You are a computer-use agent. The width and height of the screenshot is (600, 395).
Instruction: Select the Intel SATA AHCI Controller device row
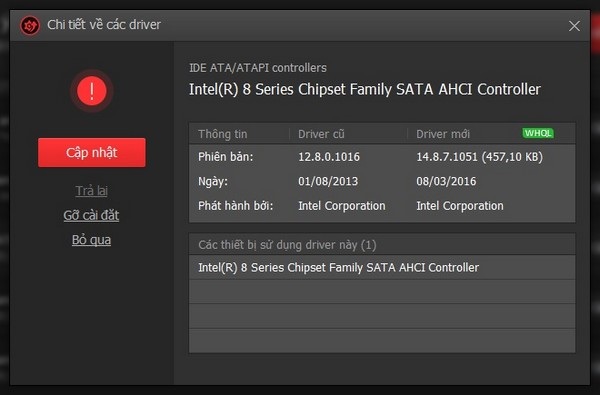point(382,267)
